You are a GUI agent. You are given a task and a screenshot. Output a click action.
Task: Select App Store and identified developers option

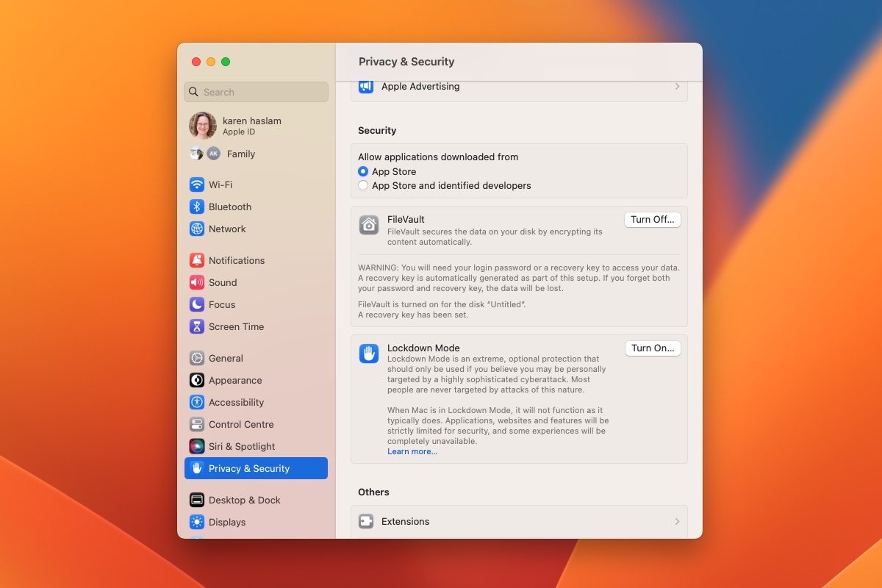pyautogui.click(x=363, y=185)
